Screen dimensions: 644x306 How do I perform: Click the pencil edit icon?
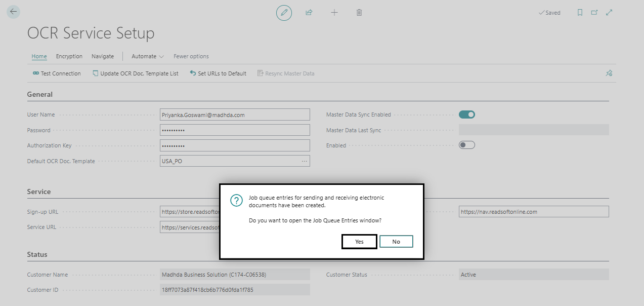[284, 13]
